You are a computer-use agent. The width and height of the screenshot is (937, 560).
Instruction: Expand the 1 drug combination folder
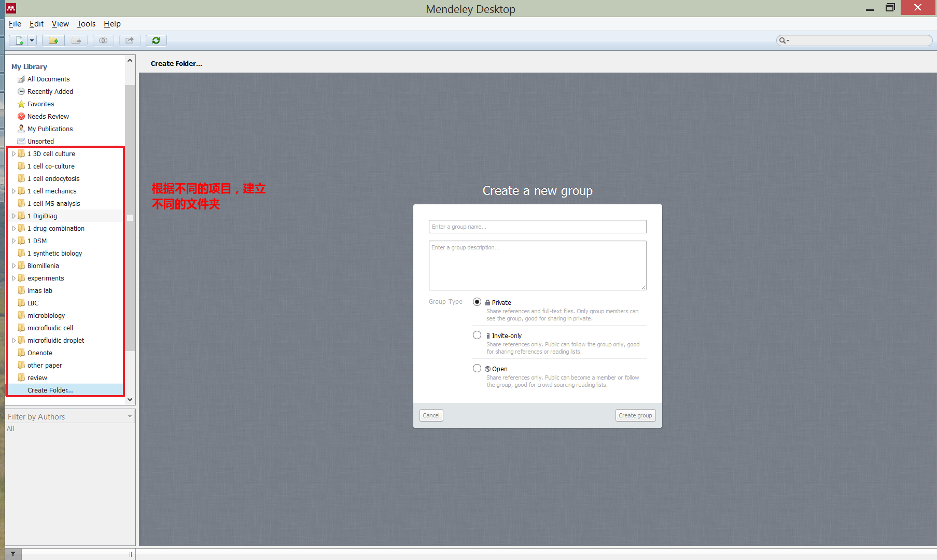tap(14, 228)
